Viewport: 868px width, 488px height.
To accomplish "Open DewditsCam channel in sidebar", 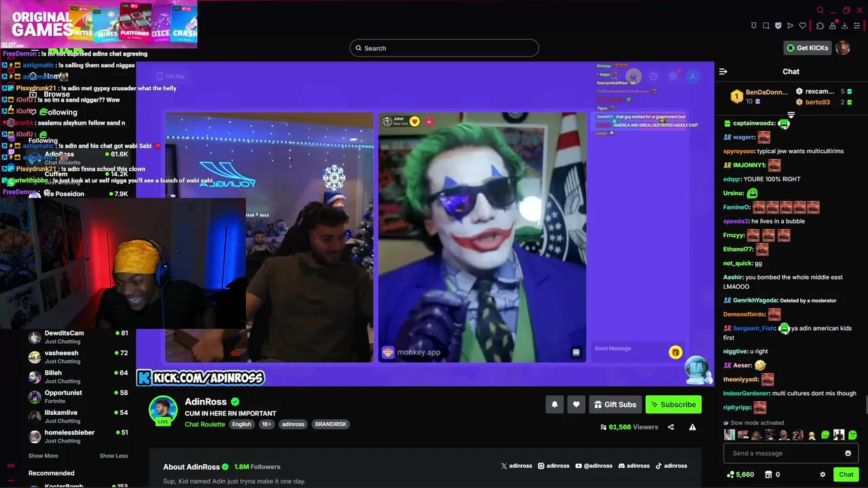I will [78, 337].
